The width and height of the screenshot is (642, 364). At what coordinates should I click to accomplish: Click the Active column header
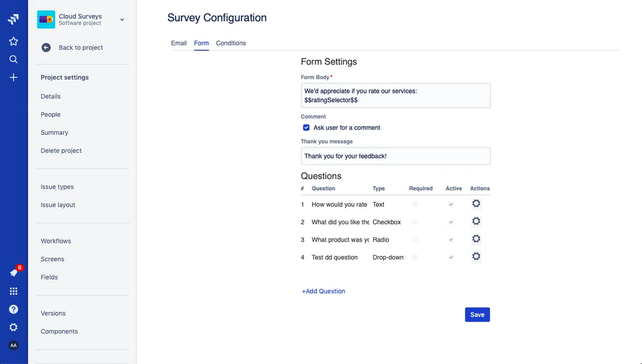coord(454,189)
